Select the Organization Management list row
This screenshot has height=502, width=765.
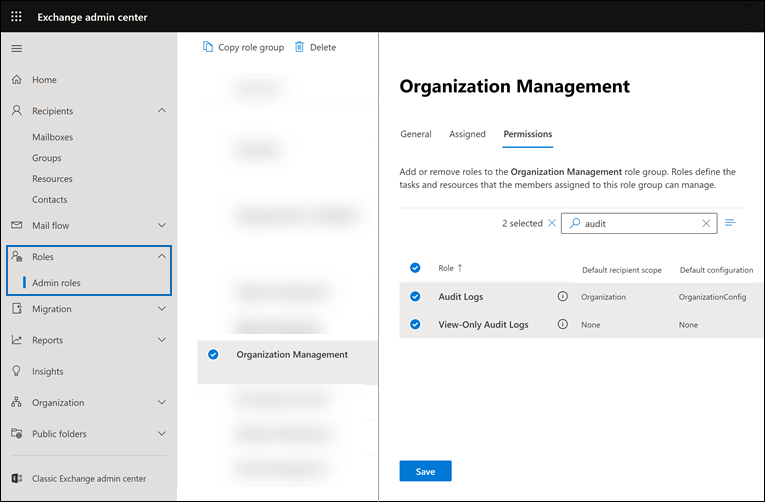(287, 362)
